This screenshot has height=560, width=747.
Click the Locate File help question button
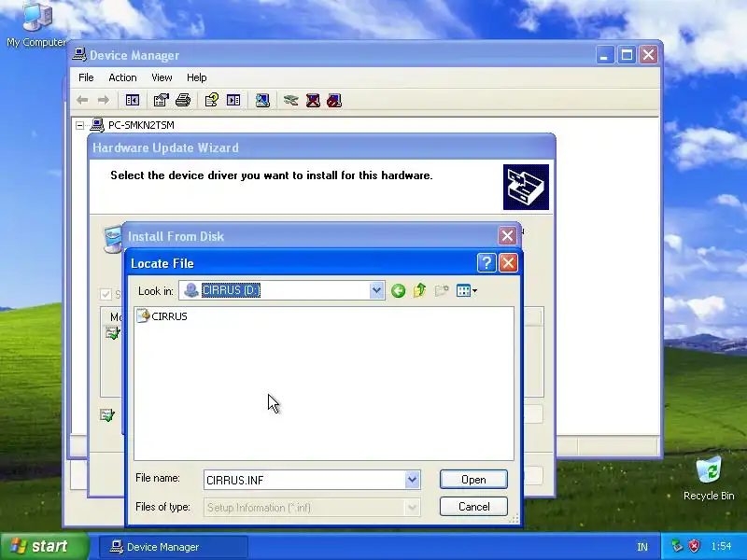click(x=486, y=263)
